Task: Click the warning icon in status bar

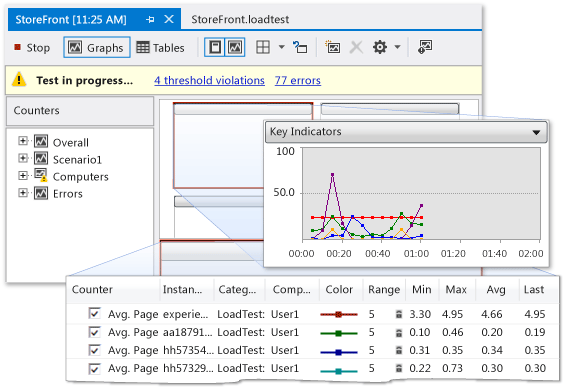Action: [19, 79]
